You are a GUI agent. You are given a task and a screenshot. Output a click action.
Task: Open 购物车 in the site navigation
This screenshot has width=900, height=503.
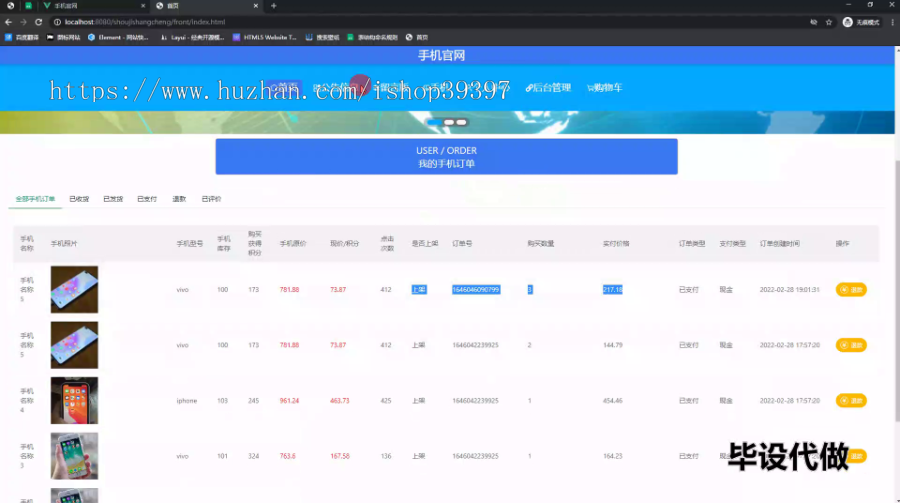pyautogui.click(x=604, y=88)
